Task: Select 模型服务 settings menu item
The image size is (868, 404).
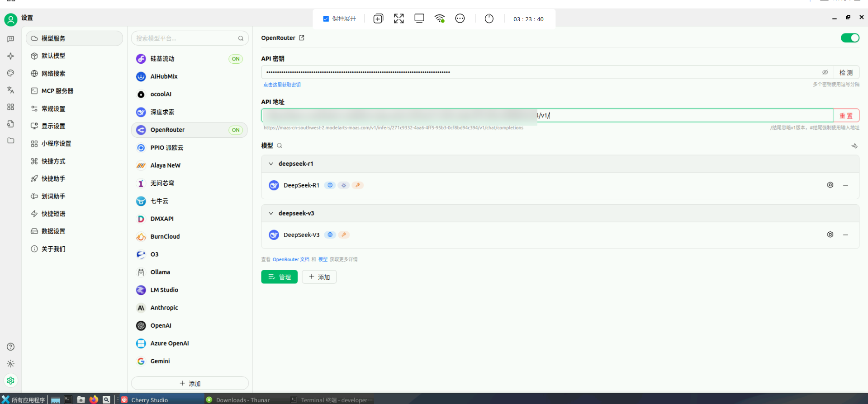Action: (74, 38)
